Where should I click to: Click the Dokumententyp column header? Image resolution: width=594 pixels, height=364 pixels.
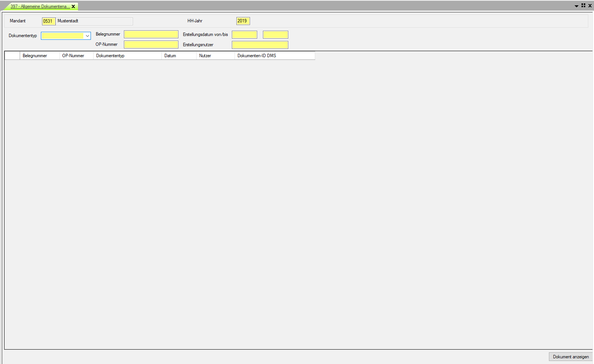click(x=127, y=56)
